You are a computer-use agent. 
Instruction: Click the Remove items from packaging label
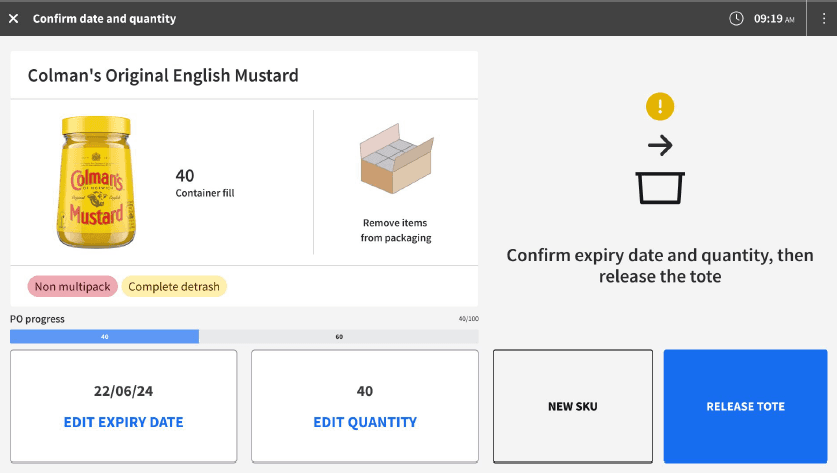[396, 230]
